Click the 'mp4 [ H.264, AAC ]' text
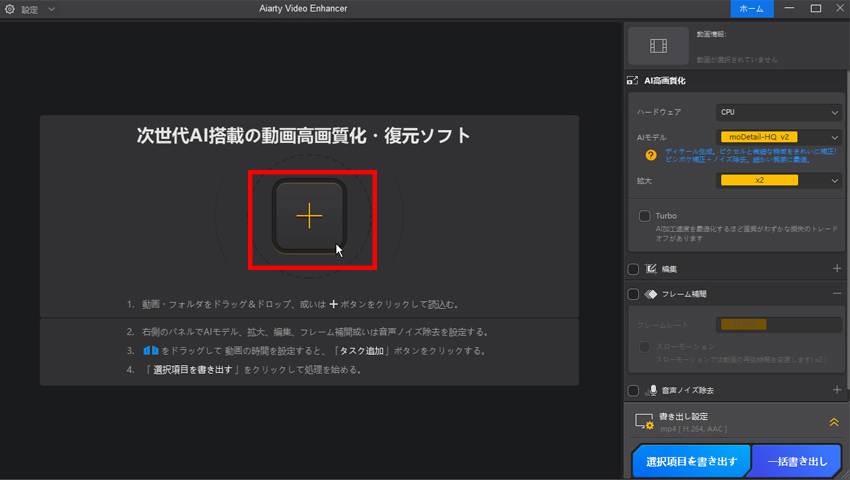This screenshot has height=480, width=850. pyautogui.click(x=694, y=429)
